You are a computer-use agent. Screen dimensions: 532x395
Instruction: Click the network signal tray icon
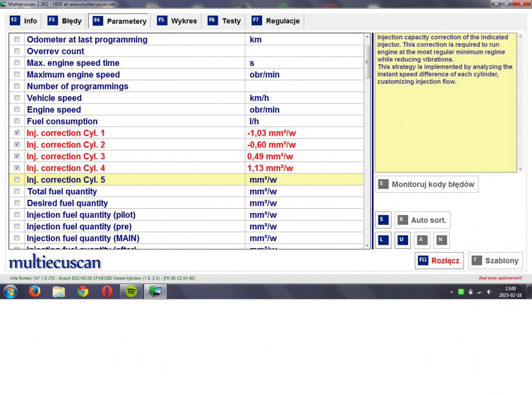click(x=480, y=292)
